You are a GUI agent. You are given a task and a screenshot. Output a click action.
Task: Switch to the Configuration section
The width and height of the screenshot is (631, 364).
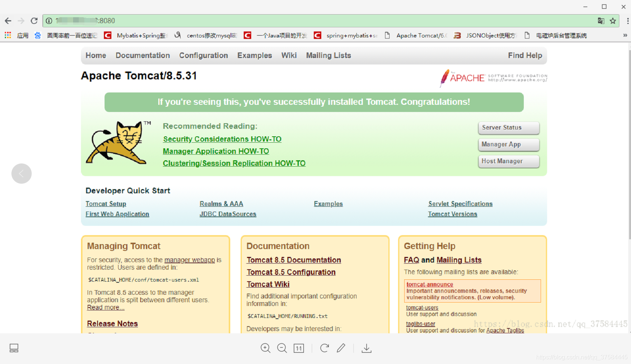coord(204,55)
